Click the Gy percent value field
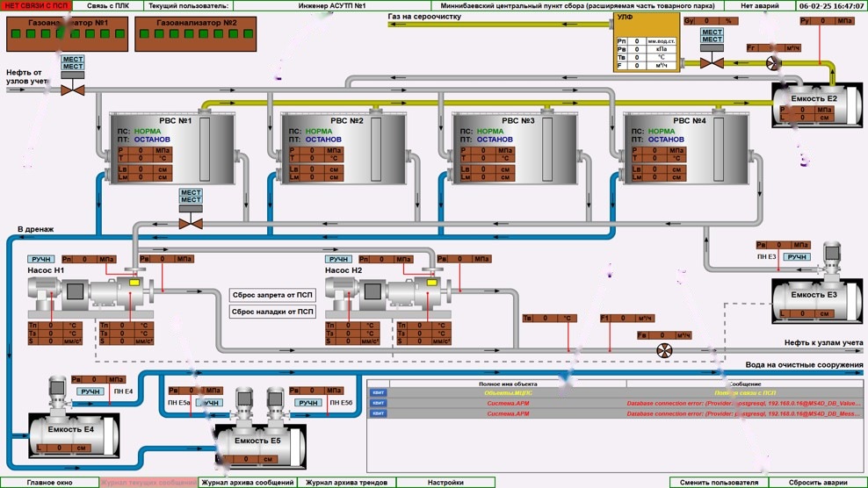 711,21
